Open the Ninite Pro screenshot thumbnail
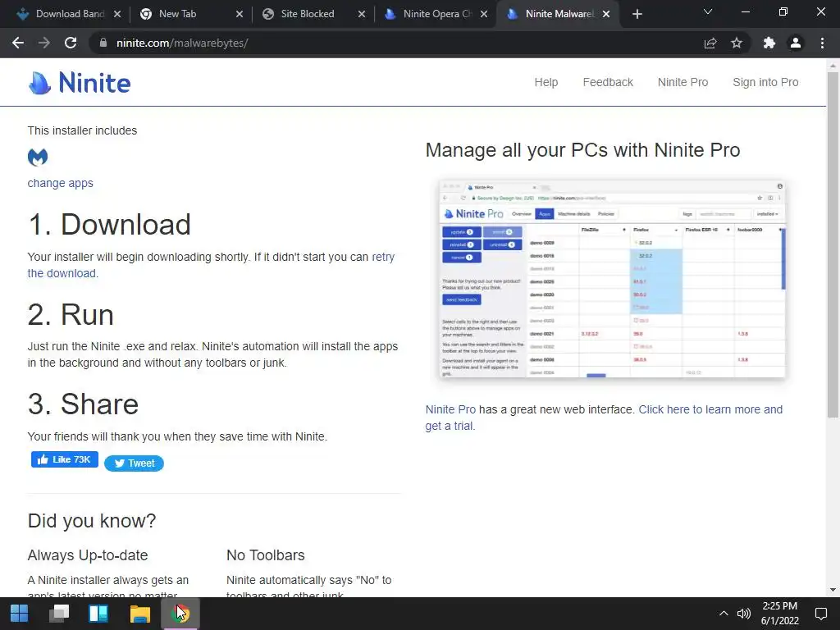The height and width of the screenshot is (630, 840). 612,279
